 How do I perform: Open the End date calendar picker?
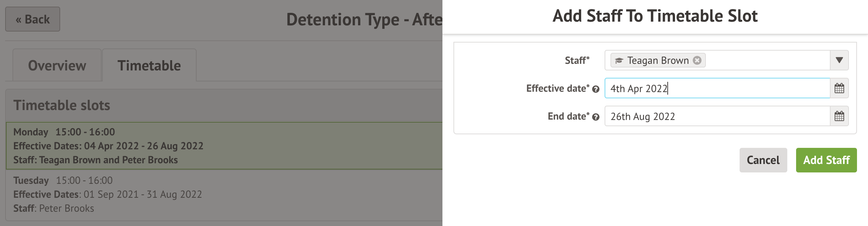click(x=839, y=116)
